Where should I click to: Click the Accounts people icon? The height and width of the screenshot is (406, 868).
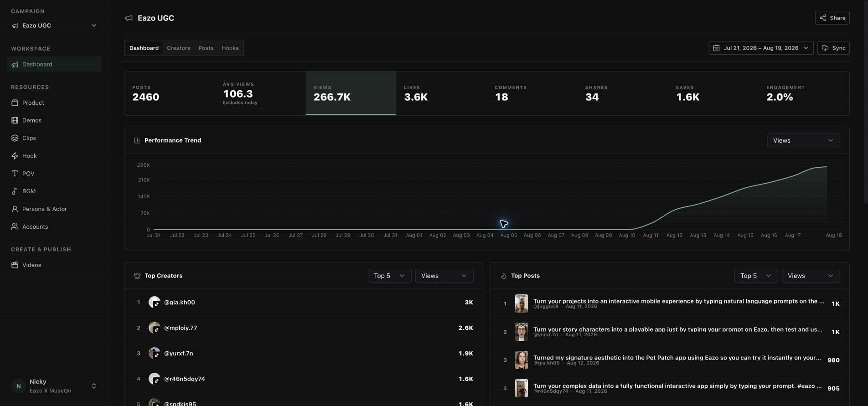point(15,227)
